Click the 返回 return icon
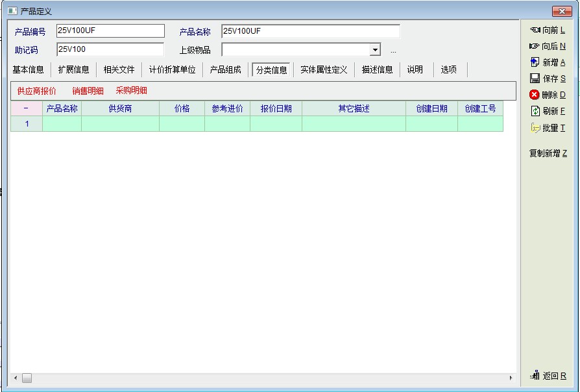 pos(535,376)
